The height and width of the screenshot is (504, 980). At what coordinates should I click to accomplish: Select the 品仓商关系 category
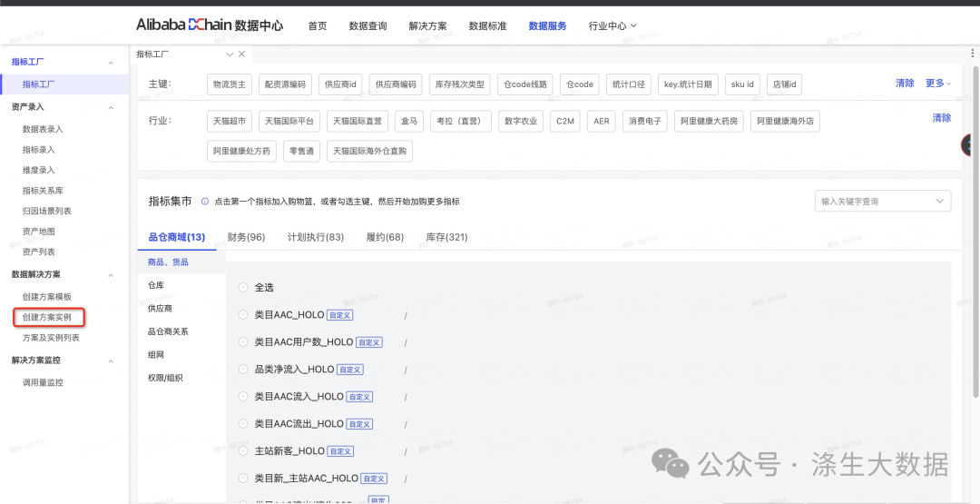[x=168, y=331]
